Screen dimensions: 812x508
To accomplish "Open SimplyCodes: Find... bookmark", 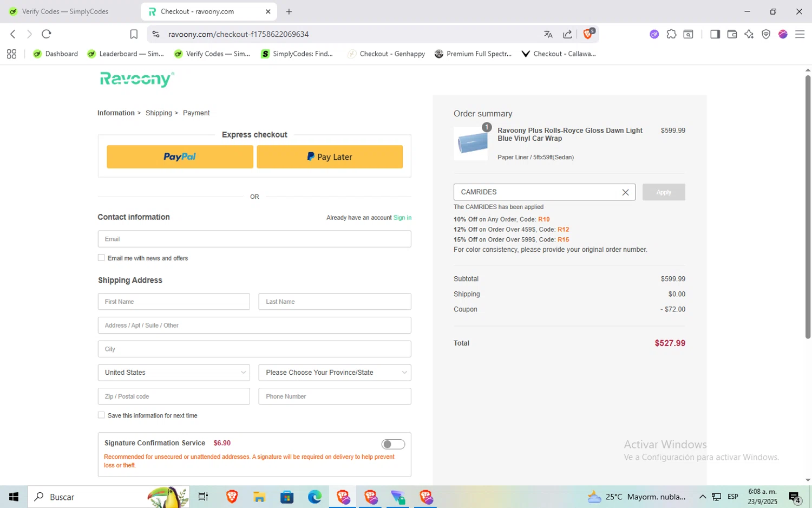I will pyautogui.click(x=297, y=54).
